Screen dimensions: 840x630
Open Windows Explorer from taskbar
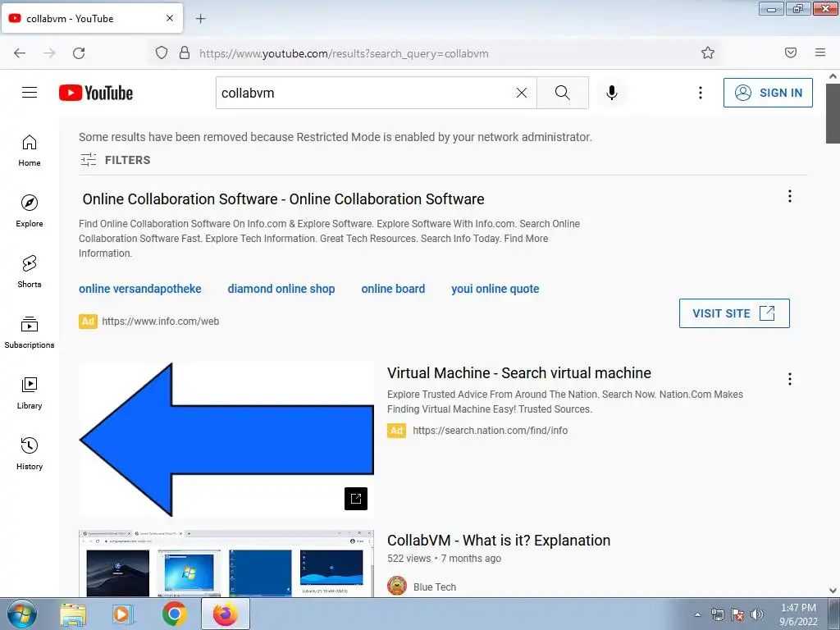pos(73,614)
